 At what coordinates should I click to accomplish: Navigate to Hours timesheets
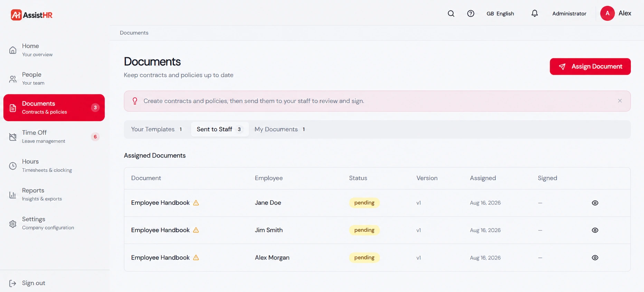point(54,166)
